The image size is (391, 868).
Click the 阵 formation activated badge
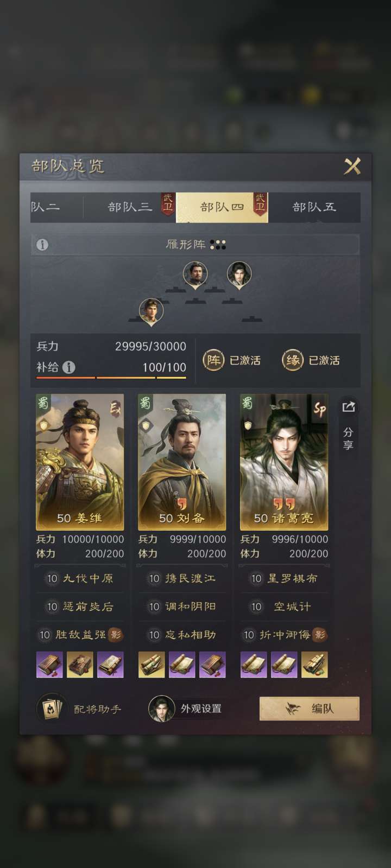pos(232,360)
